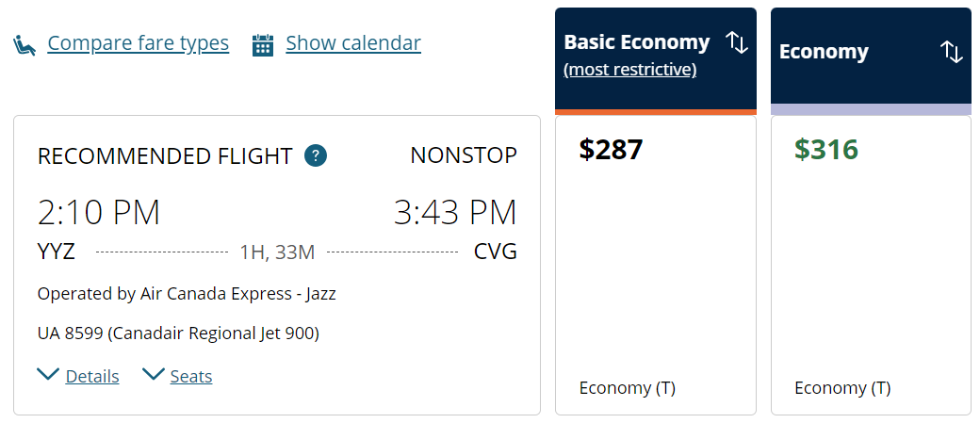
Task: Click the lavender bar under the Economy header
Action: 871,109
